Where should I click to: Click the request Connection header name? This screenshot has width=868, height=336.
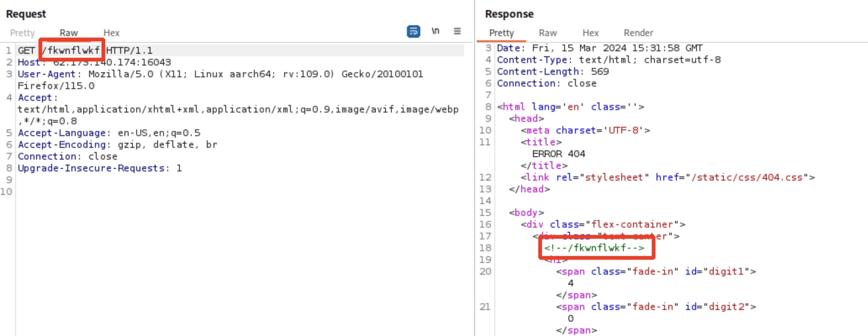pos(47,156)
